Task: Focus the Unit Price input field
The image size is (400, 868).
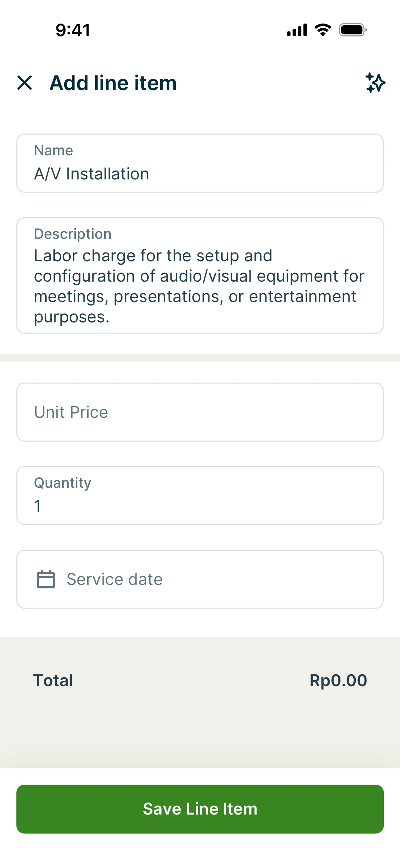Action: [x=200, y=412]
